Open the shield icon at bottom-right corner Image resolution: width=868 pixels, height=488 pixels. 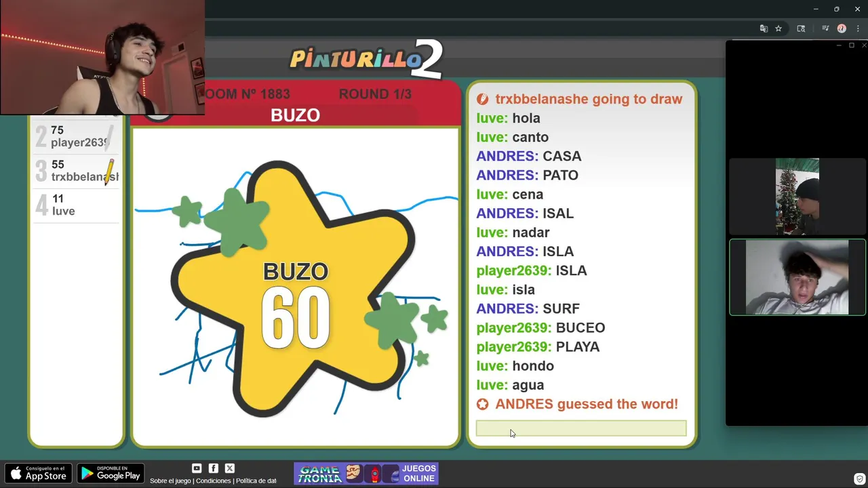[x=859, y=479]
